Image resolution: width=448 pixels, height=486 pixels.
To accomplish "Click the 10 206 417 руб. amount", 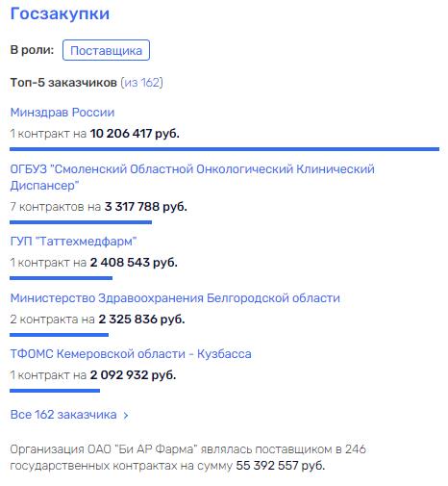I will point(135,134).
